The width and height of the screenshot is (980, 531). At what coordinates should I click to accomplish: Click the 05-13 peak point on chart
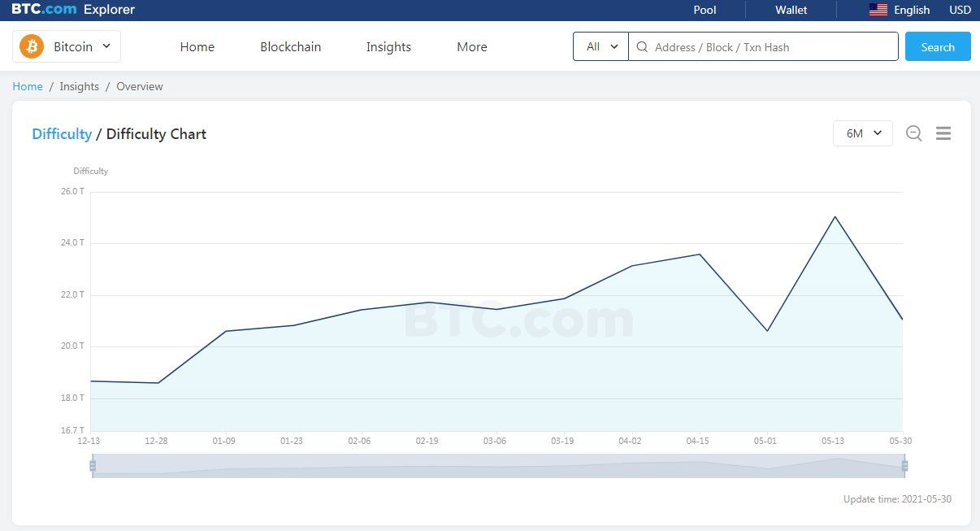pyautogui.click(x=834, y=217)
